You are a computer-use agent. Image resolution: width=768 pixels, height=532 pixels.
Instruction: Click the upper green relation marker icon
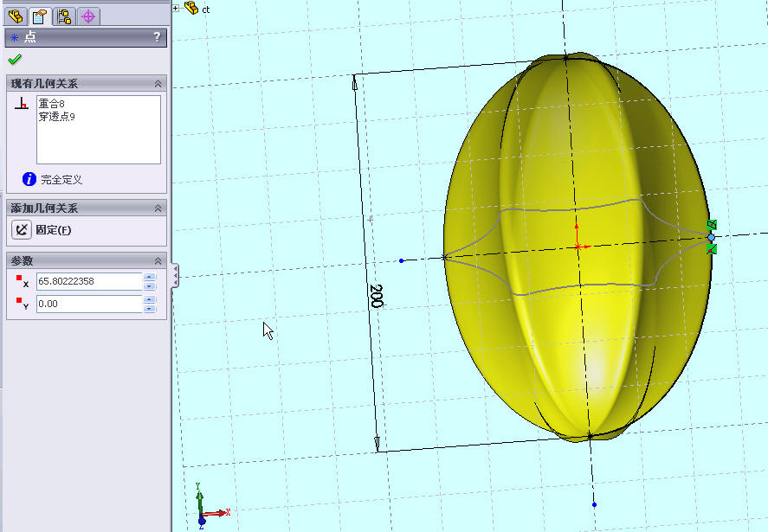pos(712,225)
